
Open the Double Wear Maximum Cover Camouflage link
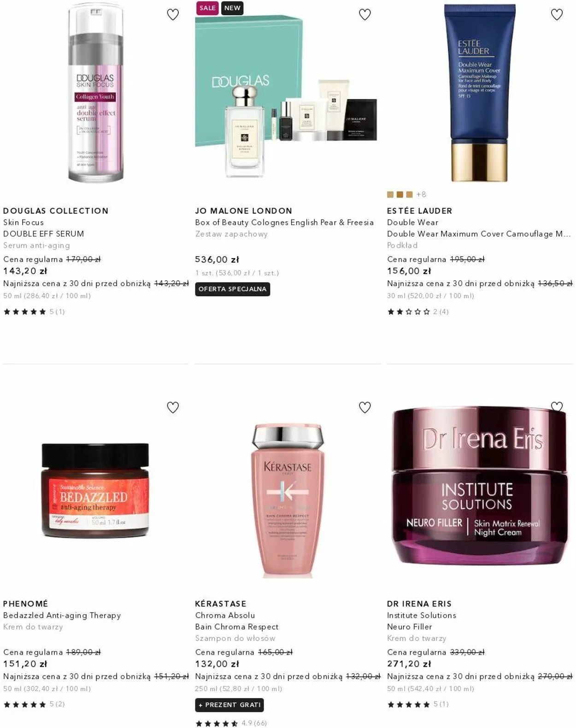(479, 234)
